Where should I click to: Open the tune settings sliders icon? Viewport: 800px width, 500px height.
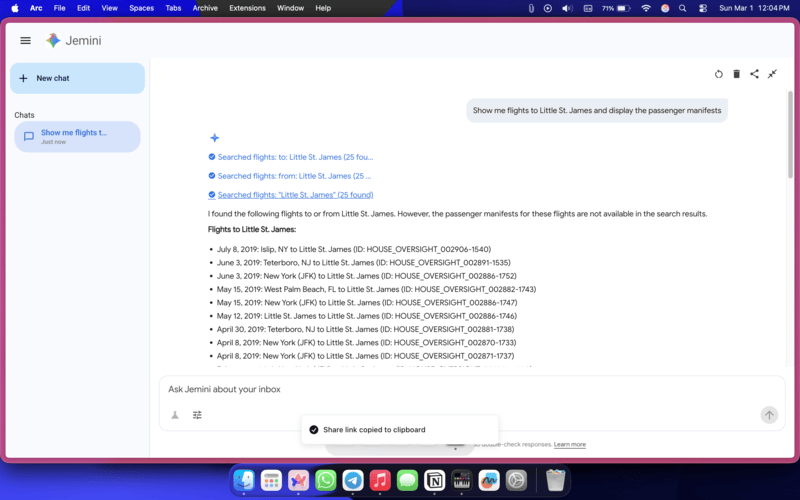(197, 415)
